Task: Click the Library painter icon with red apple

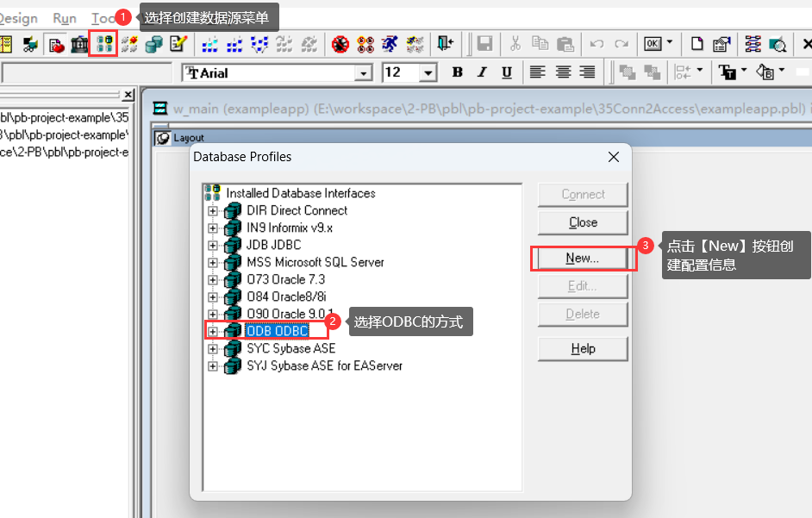Action: tap(56, 45)
